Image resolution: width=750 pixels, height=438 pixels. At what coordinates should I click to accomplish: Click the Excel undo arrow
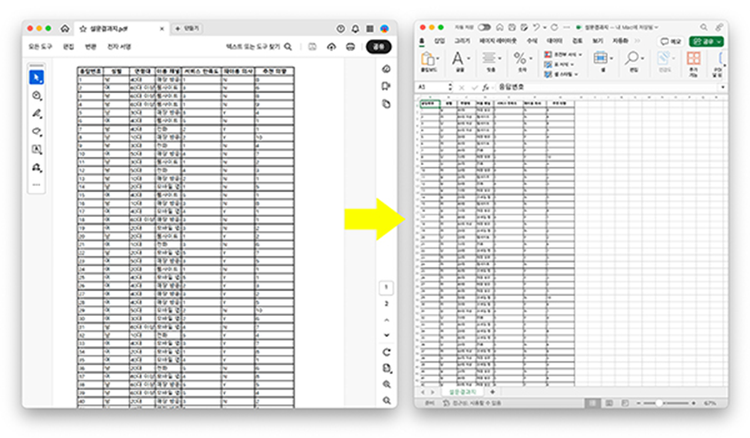pos(536,27)
